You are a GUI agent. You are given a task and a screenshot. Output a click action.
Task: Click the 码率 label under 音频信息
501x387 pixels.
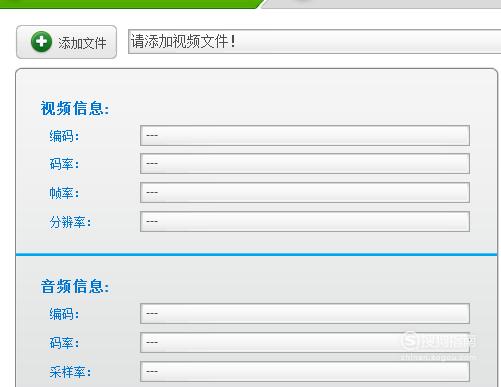[x=64, y=343]
